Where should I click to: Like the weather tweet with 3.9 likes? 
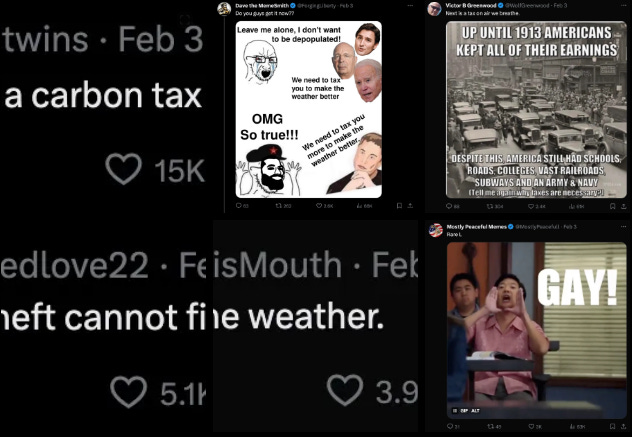(345, 390)
